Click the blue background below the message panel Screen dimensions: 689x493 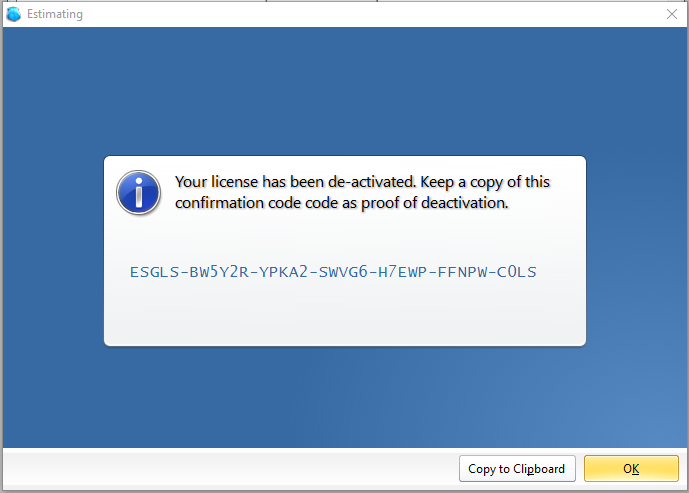coord(345,397)
